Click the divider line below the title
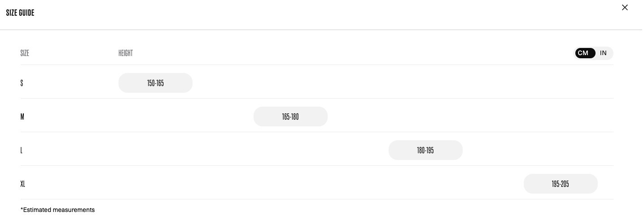The width and height of the screenshot is (644, 216). (x=314, y=30)
